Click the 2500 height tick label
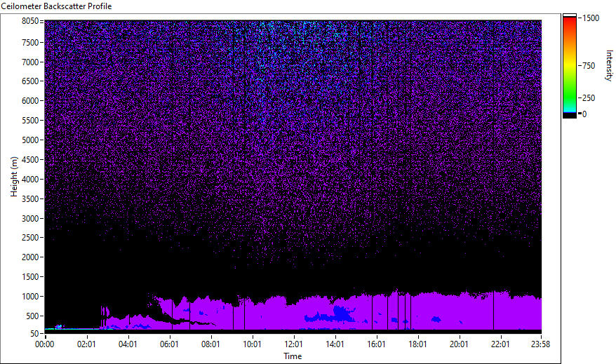The height and width of the screenshot is (364, 616). coord(30,238)
